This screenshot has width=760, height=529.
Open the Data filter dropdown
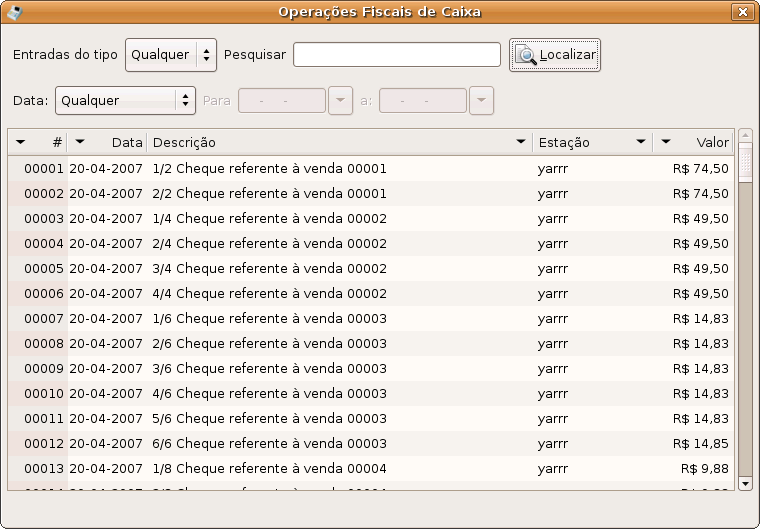(125, 100)
